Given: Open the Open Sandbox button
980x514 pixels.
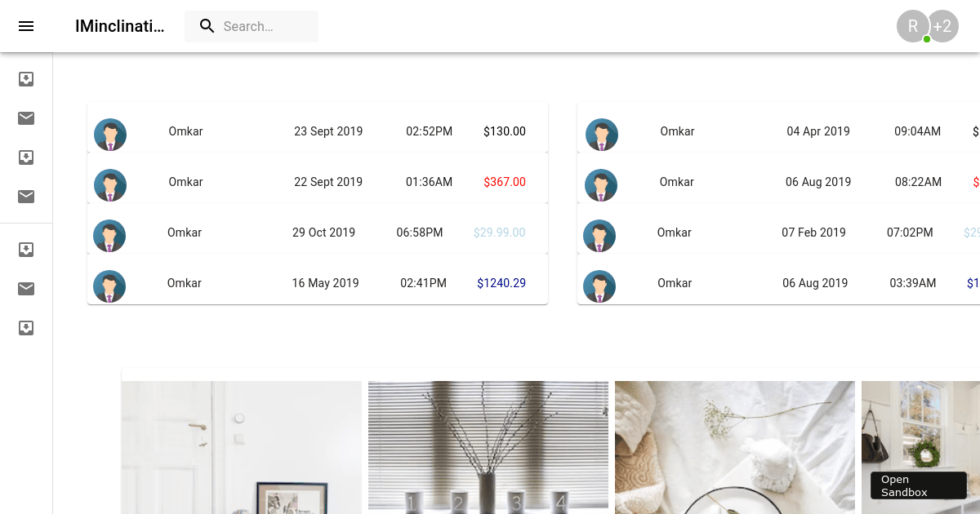Looking at the screenshot, I should (x=919, y=485).
